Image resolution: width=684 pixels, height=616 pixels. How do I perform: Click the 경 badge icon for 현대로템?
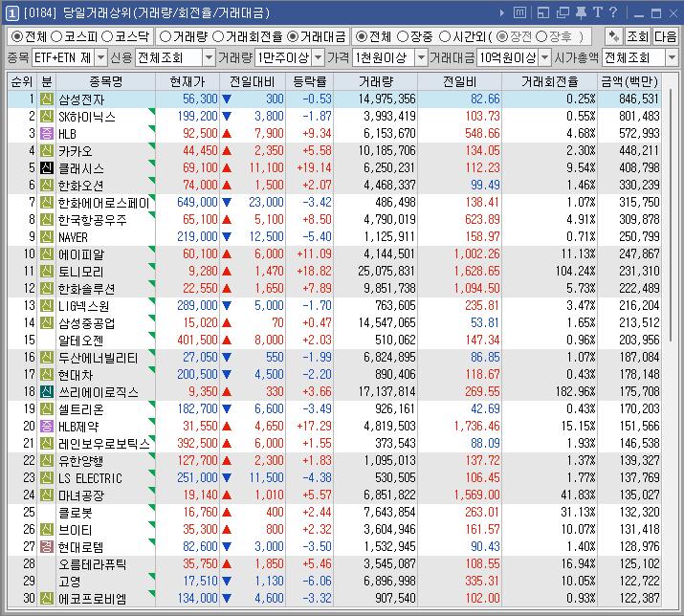coord(47,546)
